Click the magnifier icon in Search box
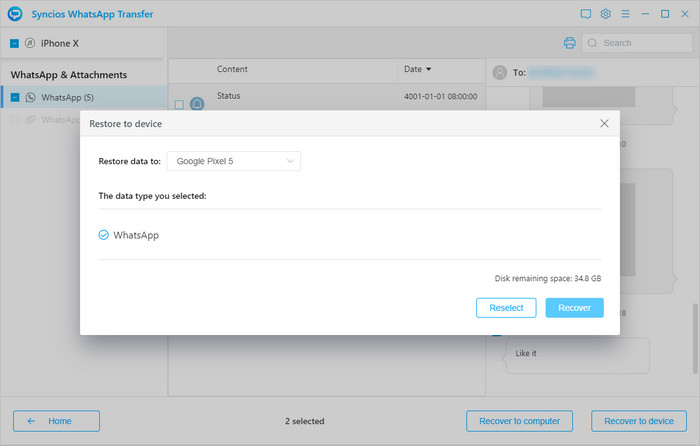700x446 pixels. 592,43
